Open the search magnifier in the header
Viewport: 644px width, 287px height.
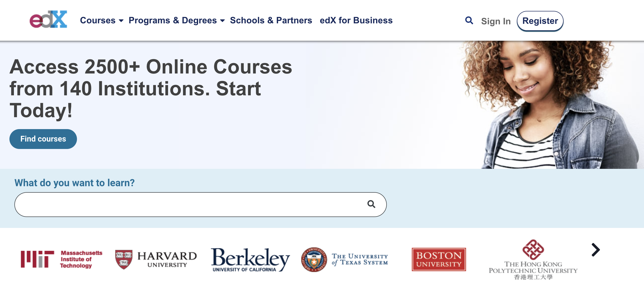469,21
